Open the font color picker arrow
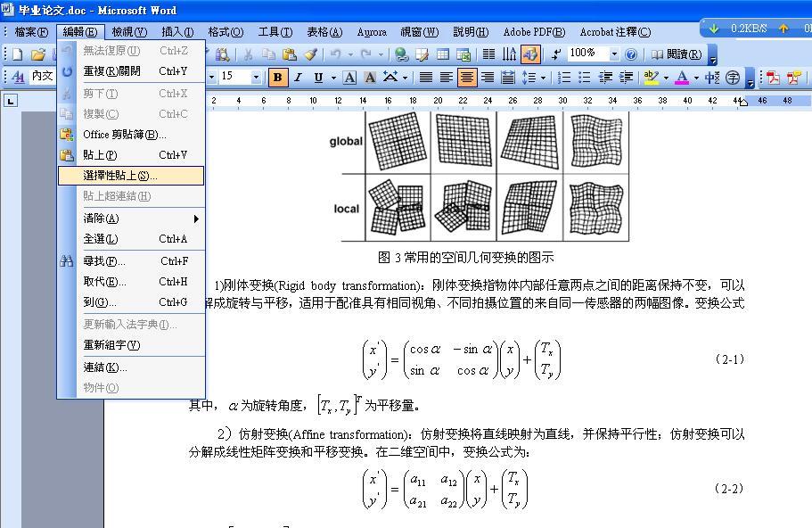Screen dimensions: 812x528 (x=696, y=78)
